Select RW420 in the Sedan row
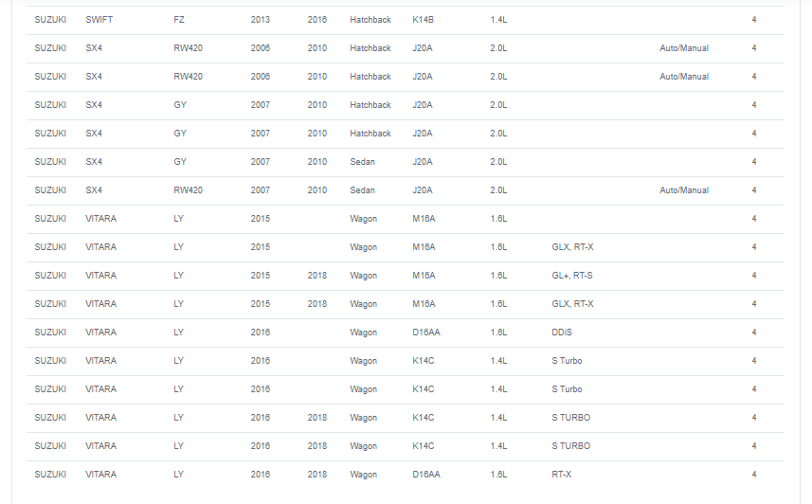Screen dimensions: 812x504 click(188, 190)
